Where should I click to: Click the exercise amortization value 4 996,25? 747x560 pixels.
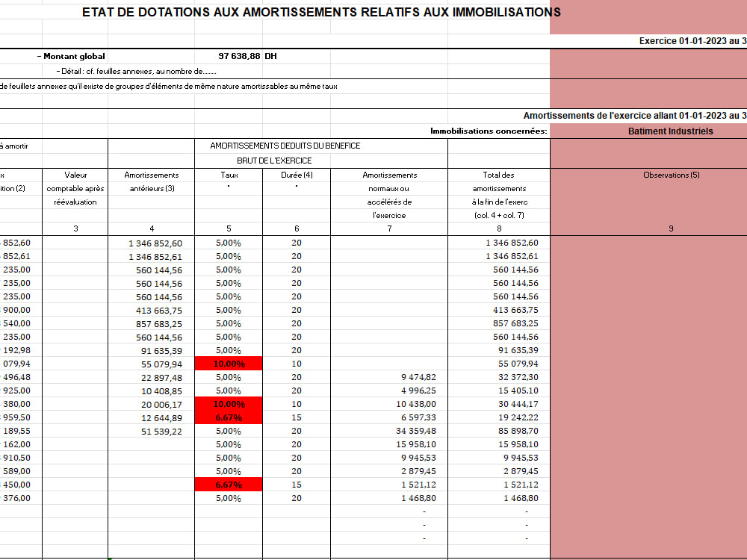[x=418, y=391]
